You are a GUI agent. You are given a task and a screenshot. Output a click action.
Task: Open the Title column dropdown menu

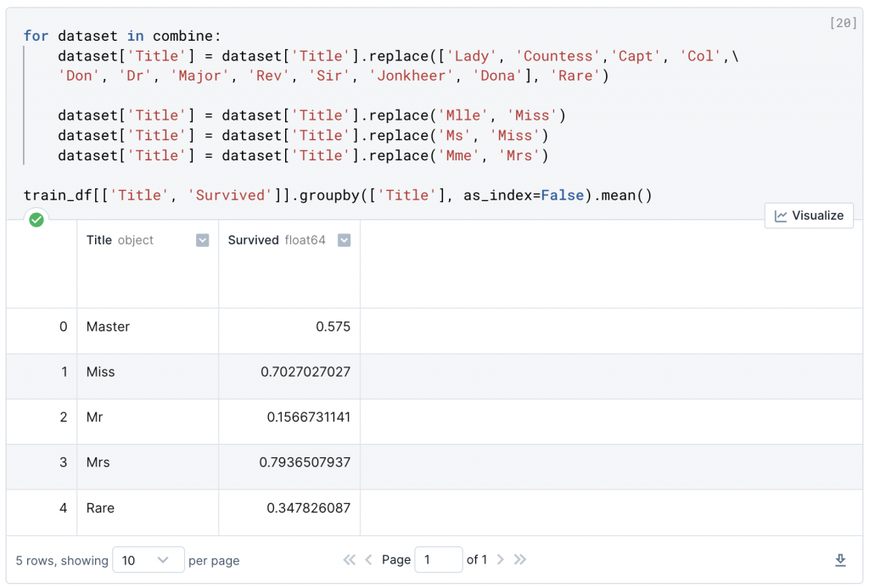[202, 240]
